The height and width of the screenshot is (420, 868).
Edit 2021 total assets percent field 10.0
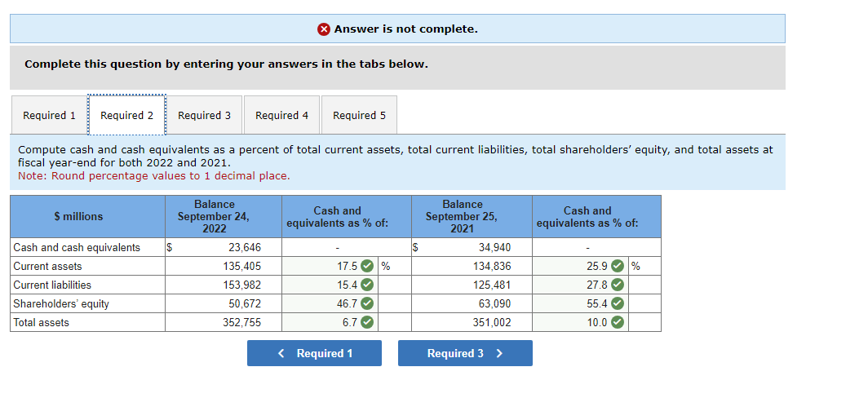[580, 322]
